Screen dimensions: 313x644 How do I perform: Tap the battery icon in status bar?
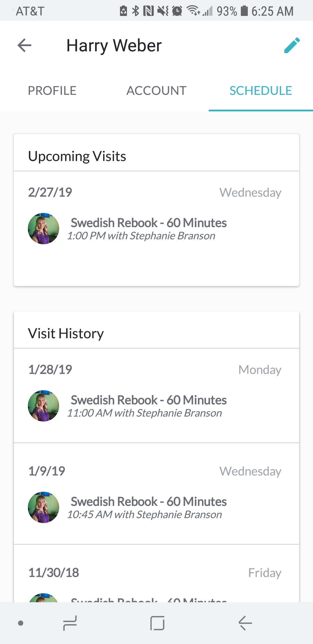[244, 11]
